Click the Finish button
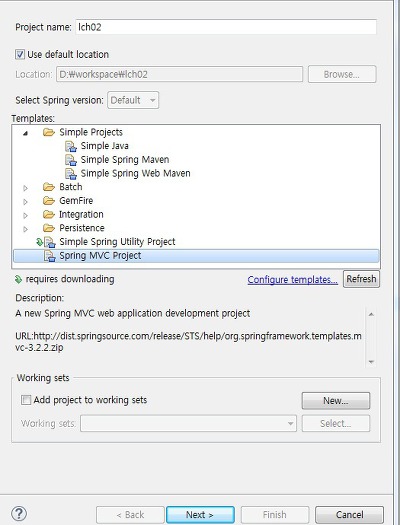This screenshot has width=400, height=525. (274, 515)
